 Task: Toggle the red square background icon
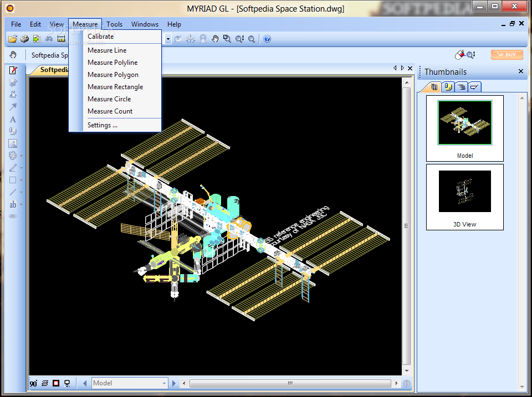pos(56,384)
